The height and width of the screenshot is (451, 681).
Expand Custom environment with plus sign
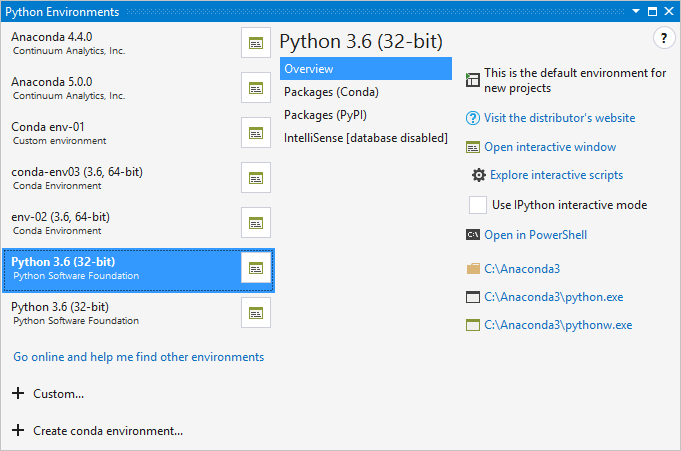[x=18, y=394]
